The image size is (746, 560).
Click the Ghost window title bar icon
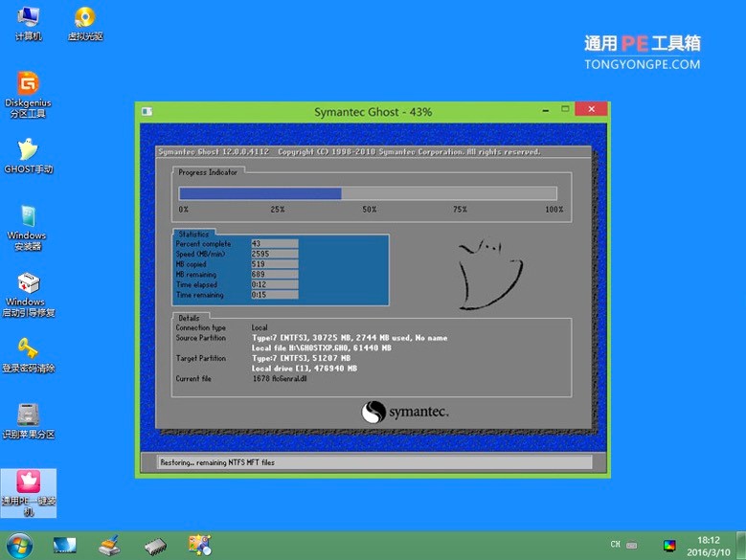(x=147, y=112)
